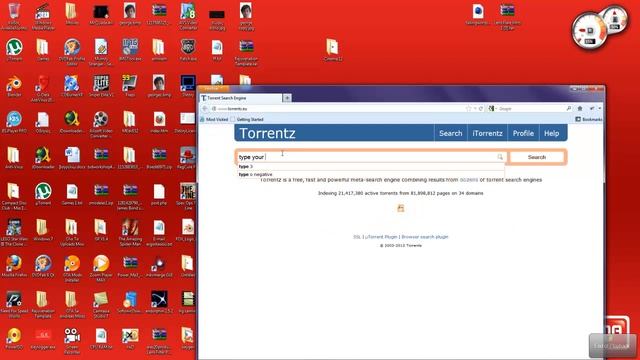Open the BSPlayer PRO shortcut

(x=14, y=122)
